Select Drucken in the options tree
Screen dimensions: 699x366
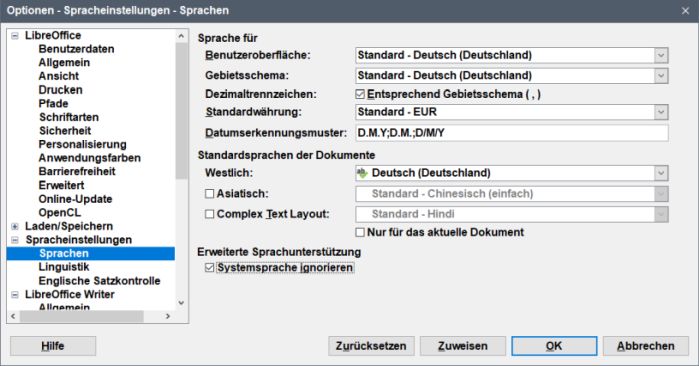point(60,90)
